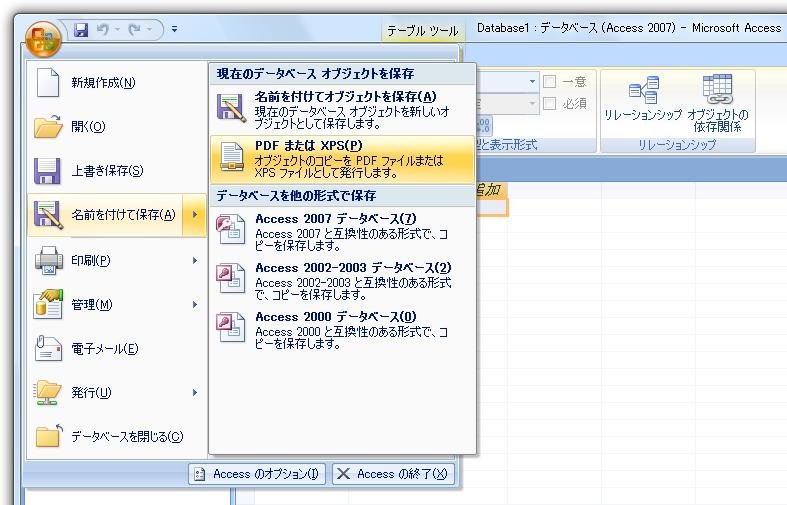Select Access 2000 データベース(0) option

click(x=342, y=330)
